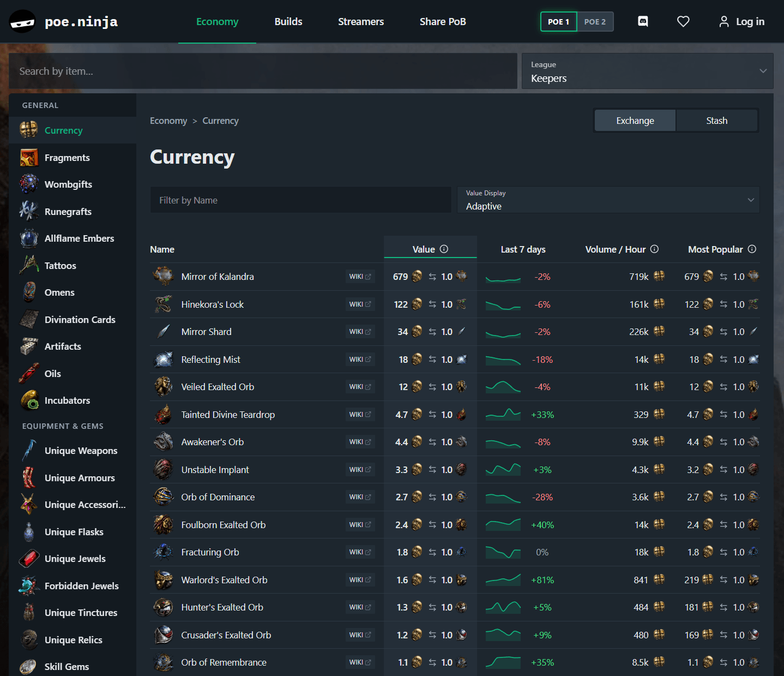Click the Reflecting Mist item icon

tap(163, 360)
